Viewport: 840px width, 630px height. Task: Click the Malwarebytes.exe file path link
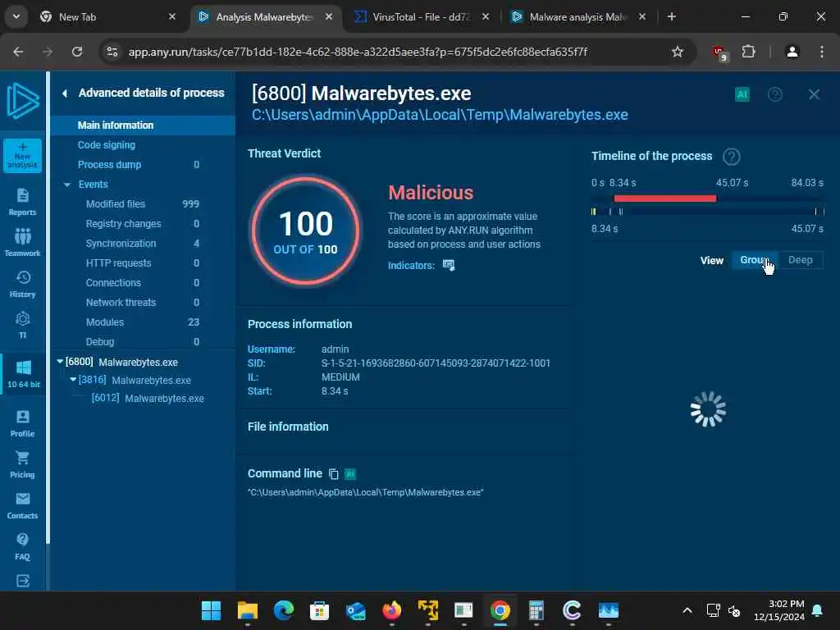[440, 115]
